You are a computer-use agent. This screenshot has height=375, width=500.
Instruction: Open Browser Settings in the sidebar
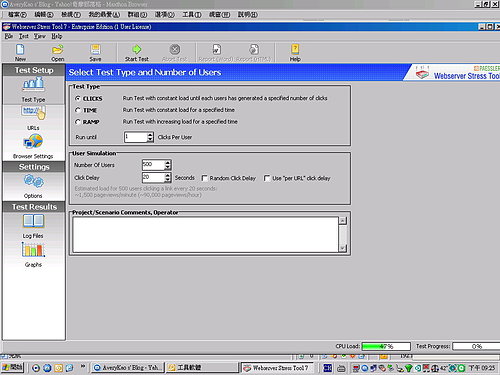pyautogui.click(x=33, y=146)
